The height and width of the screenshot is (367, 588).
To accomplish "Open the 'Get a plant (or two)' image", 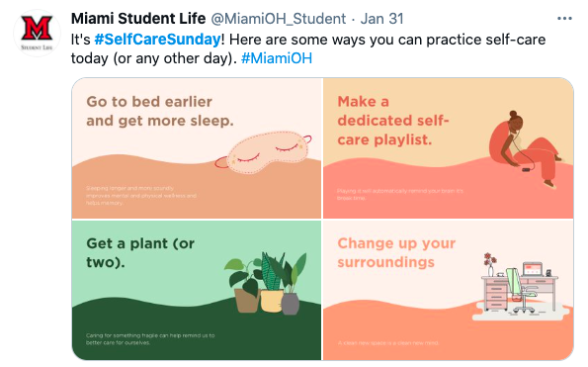I will coord(197,290).
